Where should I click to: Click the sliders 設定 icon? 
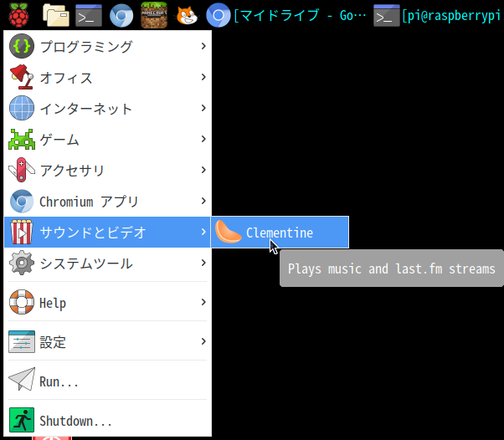point(22,341)
